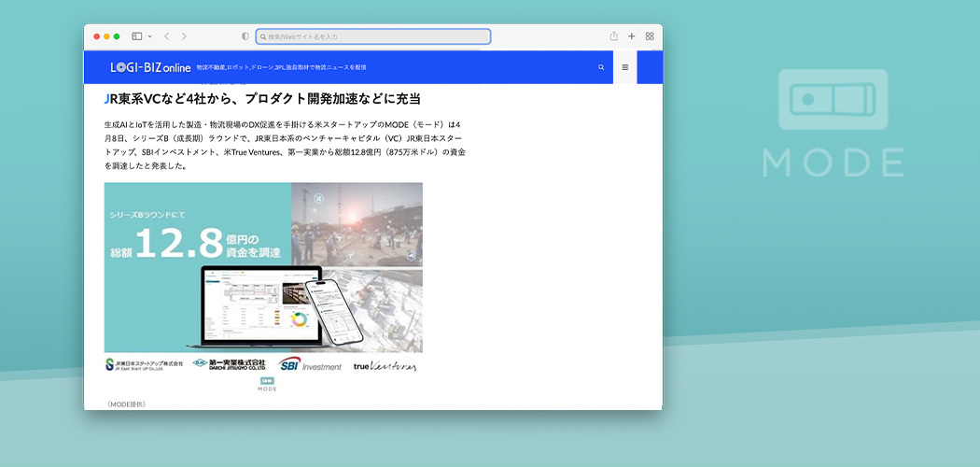This screenshot has width=980, height=467.
Task: Click the search/website address bar
Action: pyautogui.click(x=373, y=36)
